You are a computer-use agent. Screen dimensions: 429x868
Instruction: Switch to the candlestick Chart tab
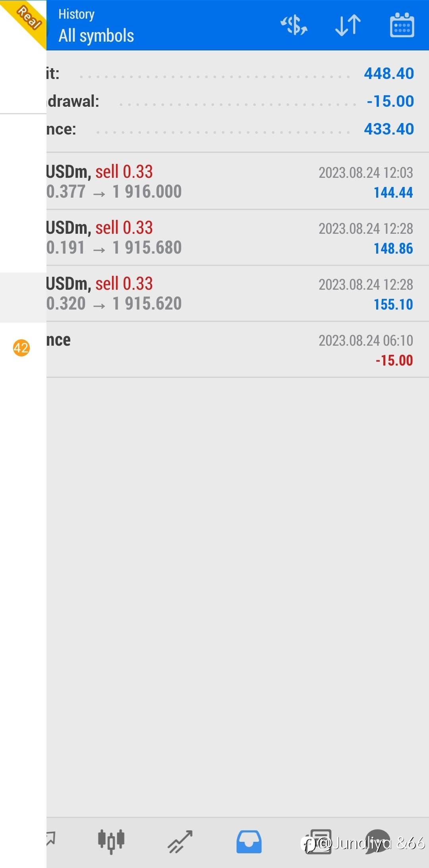point(111,841)
